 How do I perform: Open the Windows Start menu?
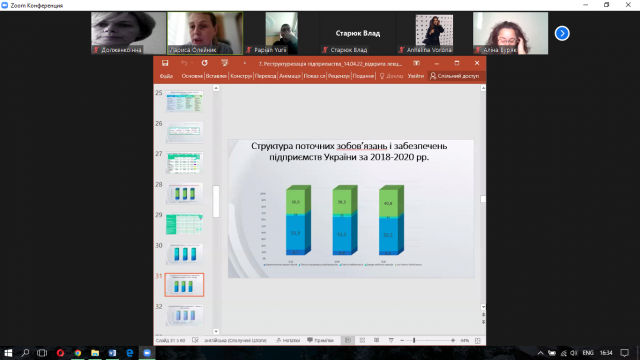(8, 353)
